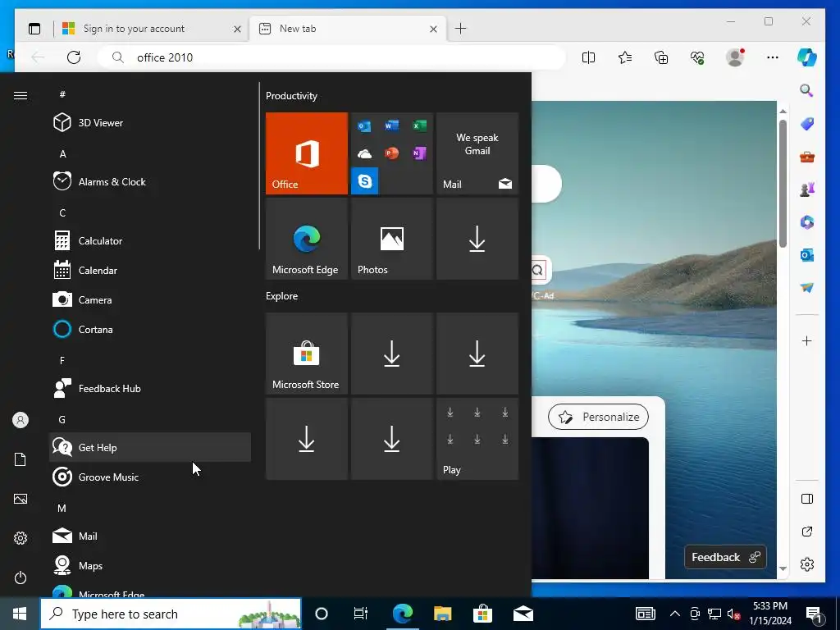Viewport: 840px width, 630px height.
Task: Click the Productivity group title
Action: 291,96
